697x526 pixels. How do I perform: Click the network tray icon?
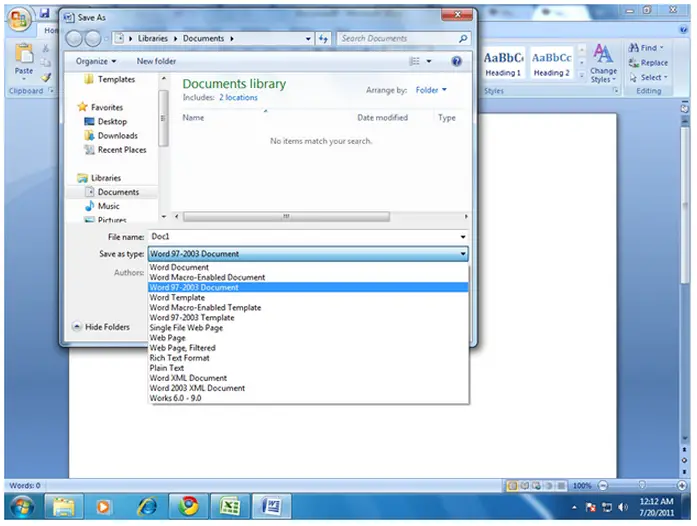coord(607,507)
